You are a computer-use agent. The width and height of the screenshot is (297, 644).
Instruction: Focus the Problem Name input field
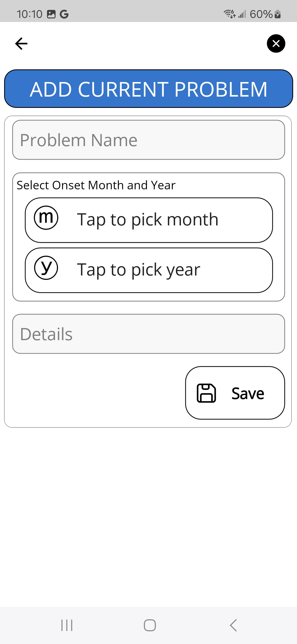pos(148,140)
